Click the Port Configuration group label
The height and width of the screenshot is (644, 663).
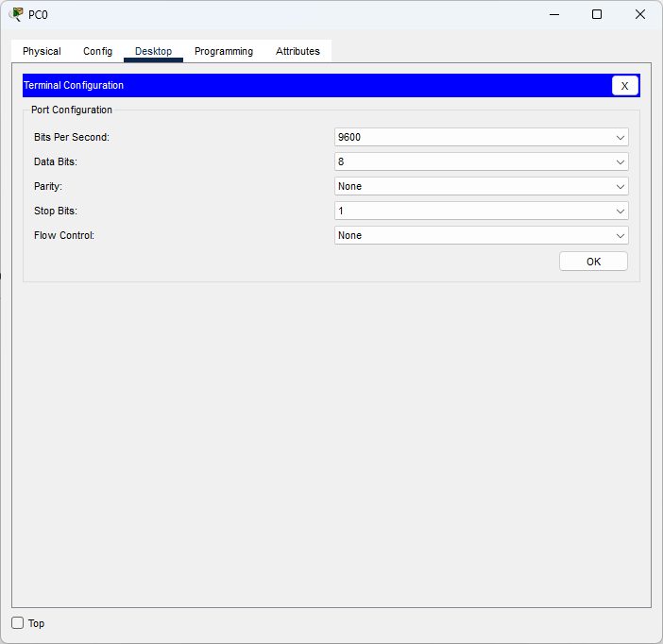pos(72,110)
